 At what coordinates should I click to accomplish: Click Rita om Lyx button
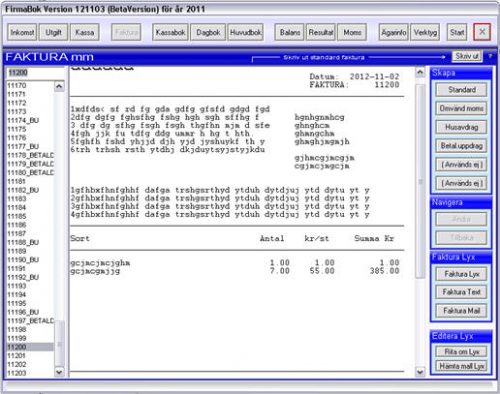tap(461, 352)
